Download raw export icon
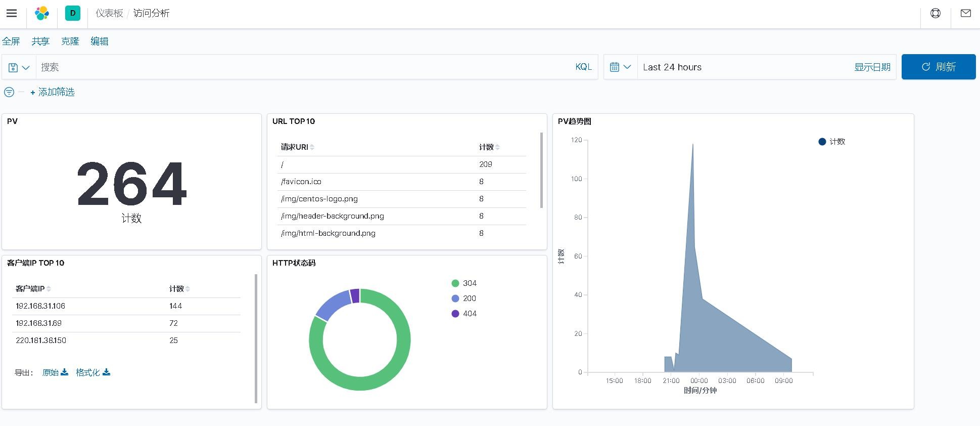 pos(65,372)
